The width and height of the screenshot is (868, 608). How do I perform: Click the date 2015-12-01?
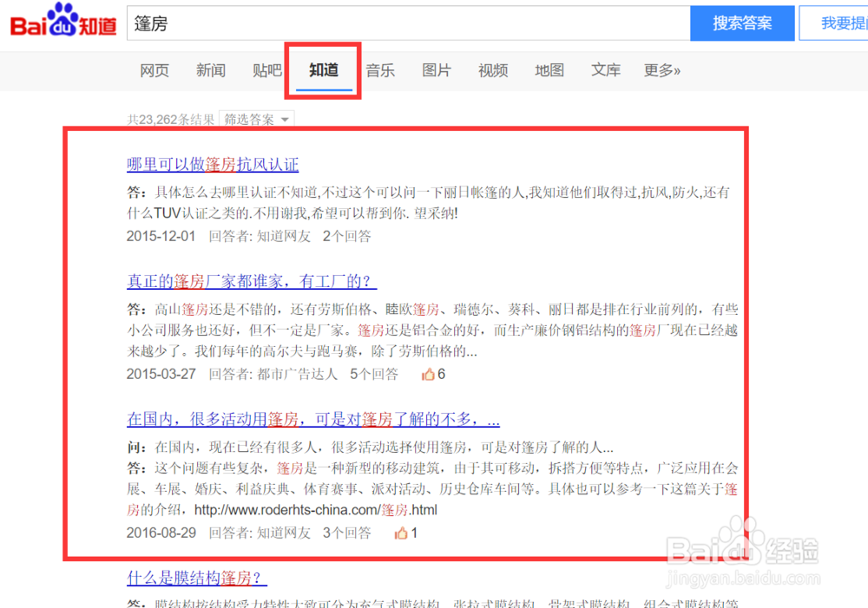pyautogui.click(x=161, y=236)
